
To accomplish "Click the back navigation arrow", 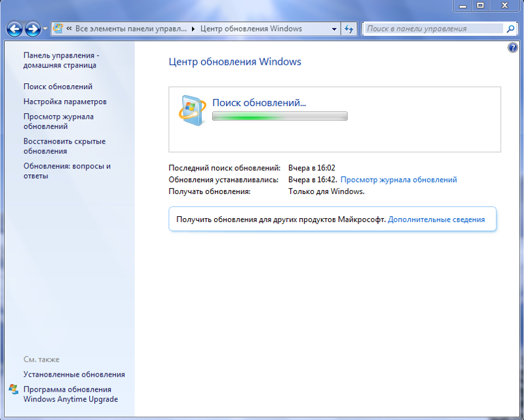I will coord(14,29).
